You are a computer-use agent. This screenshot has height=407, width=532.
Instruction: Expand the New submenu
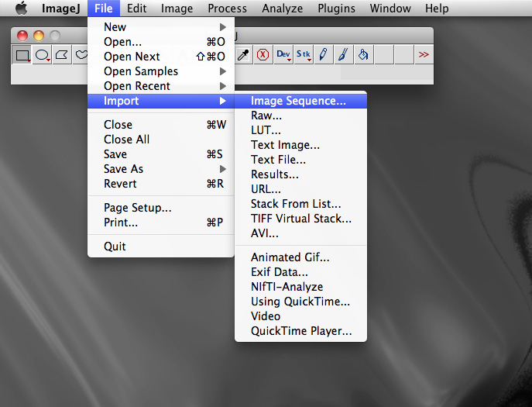[161, 27]
